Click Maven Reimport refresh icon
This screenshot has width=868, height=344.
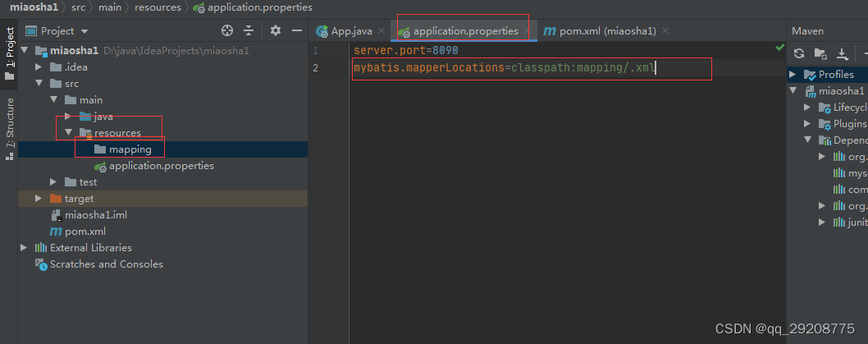(x=799, y=53)
